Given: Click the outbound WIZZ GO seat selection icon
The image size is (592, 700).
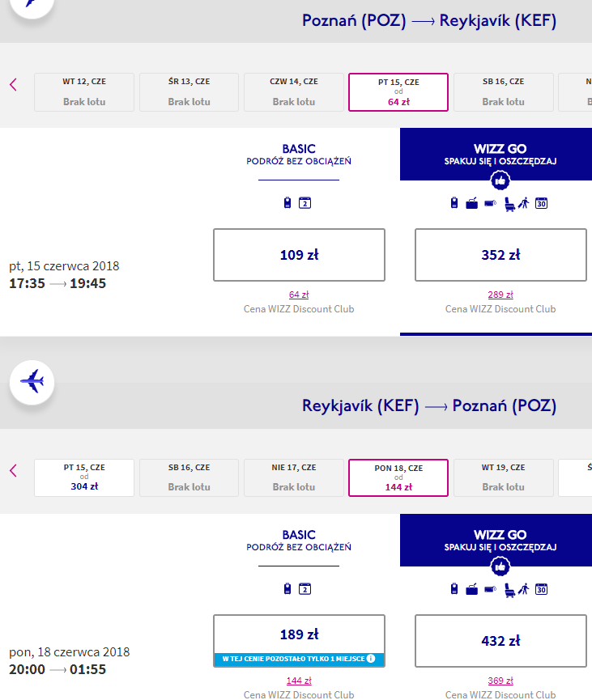Looking at the screenshot, I should 509,204.
